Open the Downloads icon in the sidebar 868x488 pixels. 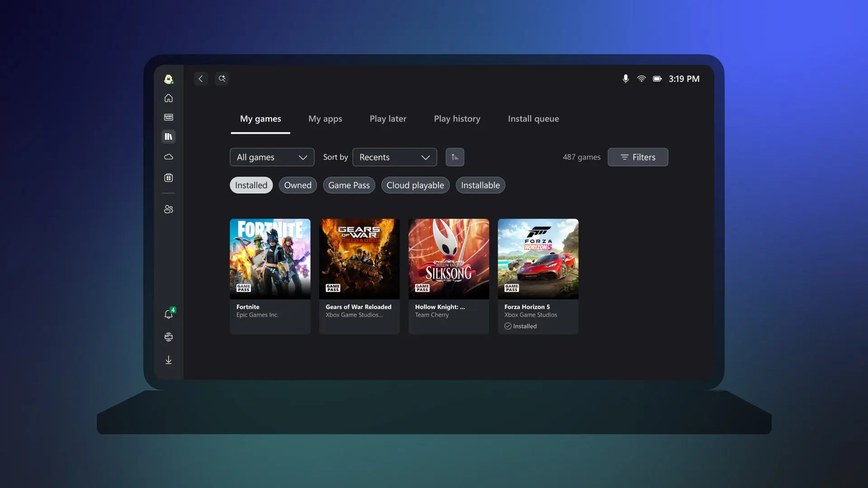click(169, 360)
